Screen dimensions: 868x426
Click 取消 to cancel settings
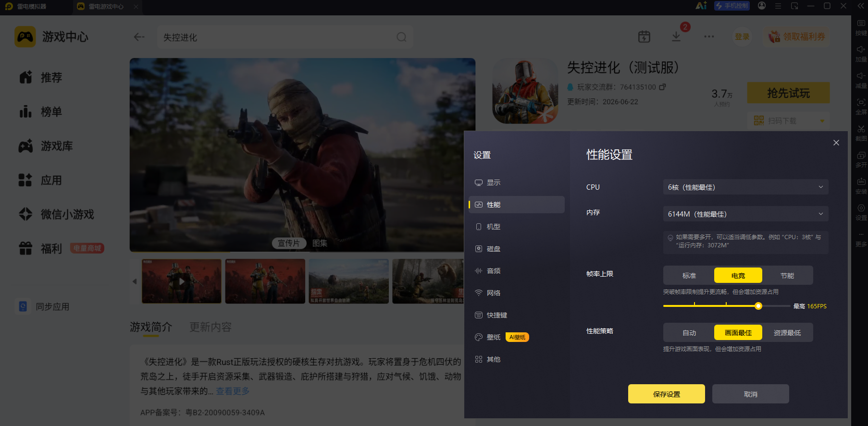[x=751, y=394]
